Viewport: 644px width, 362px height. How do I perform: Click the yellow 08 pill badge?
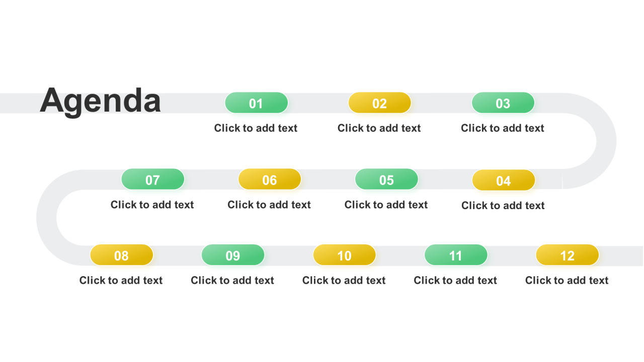(x=122, y=255)
